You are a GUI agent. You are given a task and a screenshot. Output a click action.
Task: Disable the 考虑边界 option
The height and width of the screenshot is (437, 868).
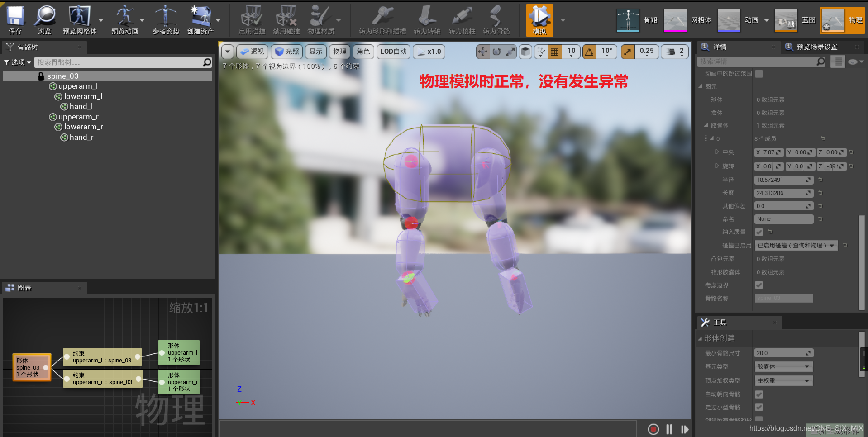point(758,285)
